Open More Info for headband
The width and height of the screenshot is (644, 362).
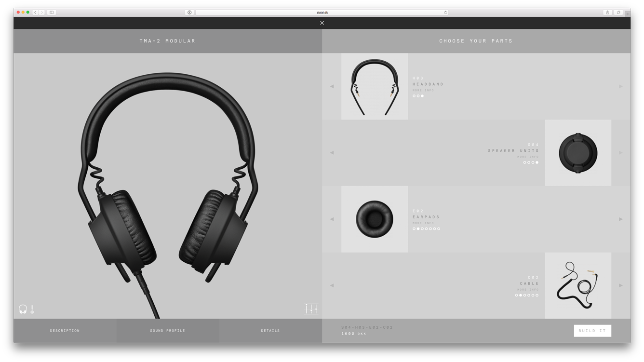(x=423, y=90)
